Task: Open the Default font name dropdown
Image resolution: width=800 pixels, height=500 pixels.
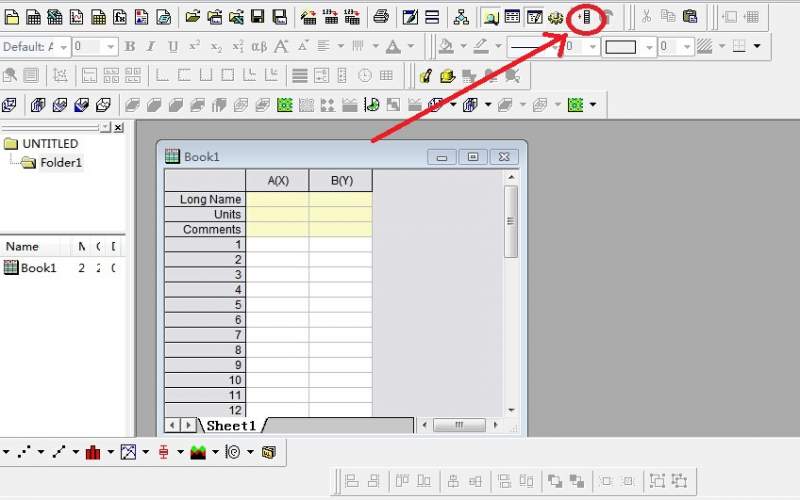Action: coord(64,47)
